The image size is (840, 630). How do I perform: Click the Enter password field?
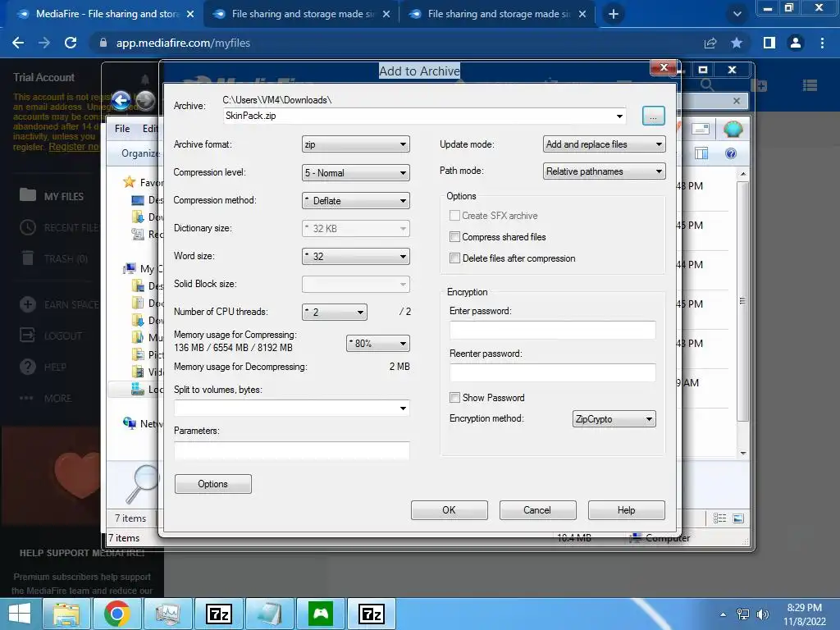pyautogui.click(x=552, y=330)
